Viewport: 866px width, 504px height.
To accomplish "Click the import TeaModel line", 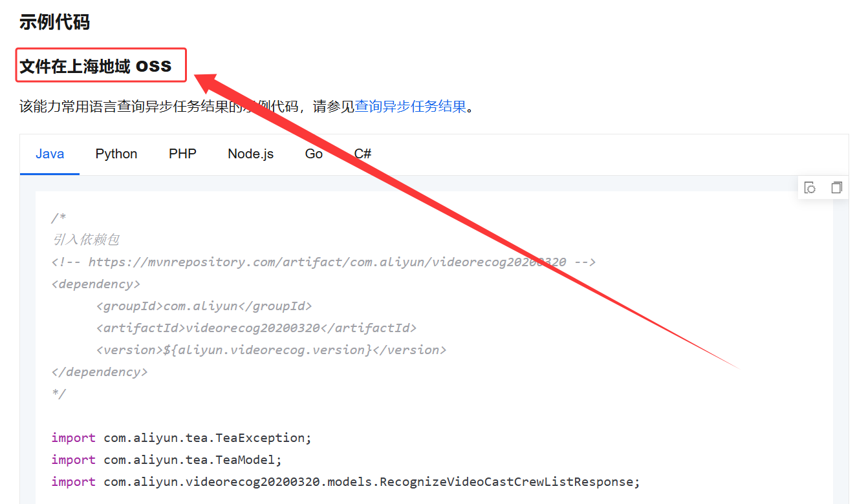I will (x=167, y=459).
